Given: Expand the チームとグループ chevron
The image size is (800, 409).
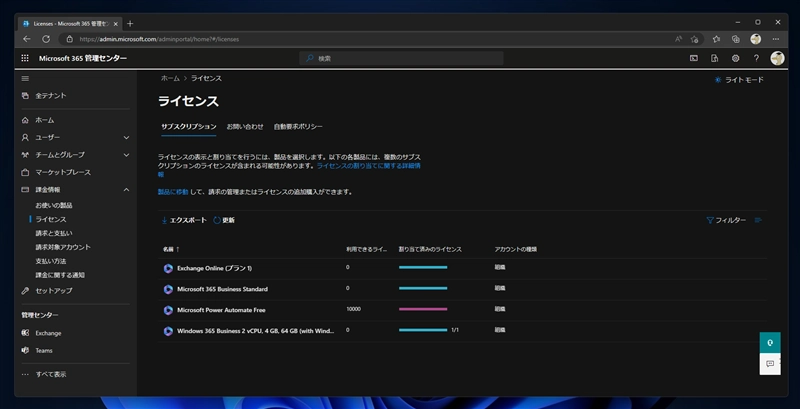Looking at the screenshot, I should [x=127, y=155].
